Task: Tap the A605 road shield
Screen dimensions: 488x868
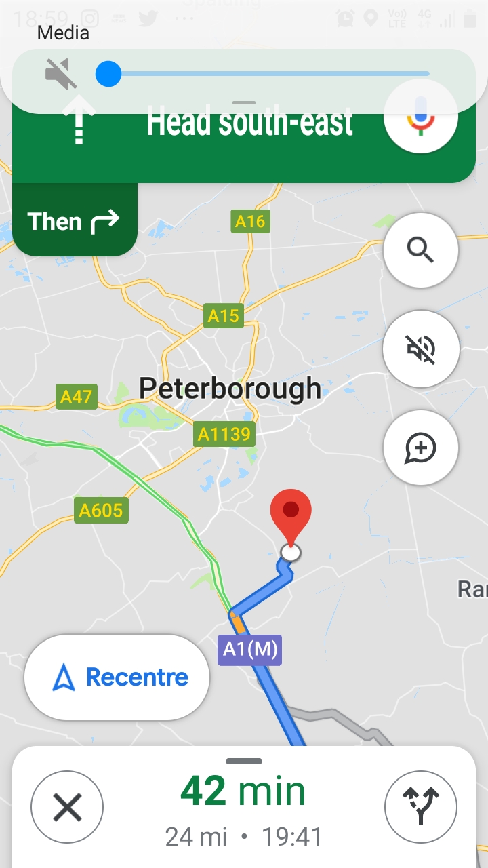Action: click(101, 509)
